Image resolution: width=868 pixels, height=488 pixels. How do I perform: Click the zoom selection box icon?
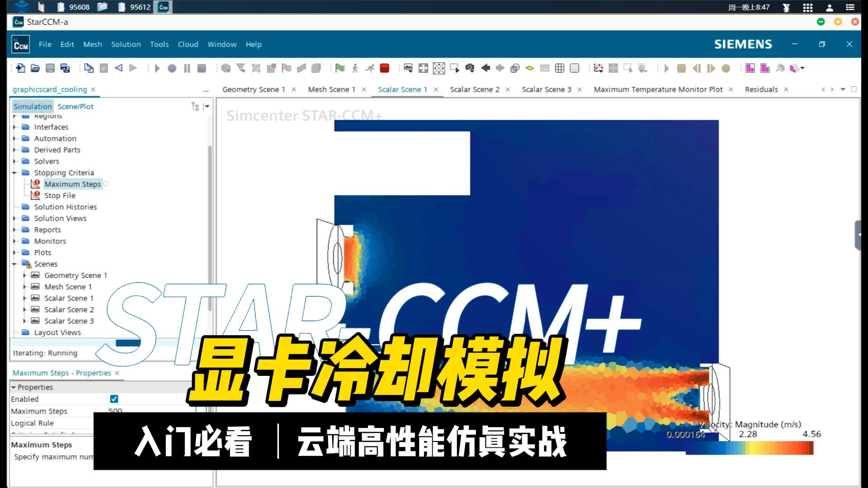tap(454, 68)
